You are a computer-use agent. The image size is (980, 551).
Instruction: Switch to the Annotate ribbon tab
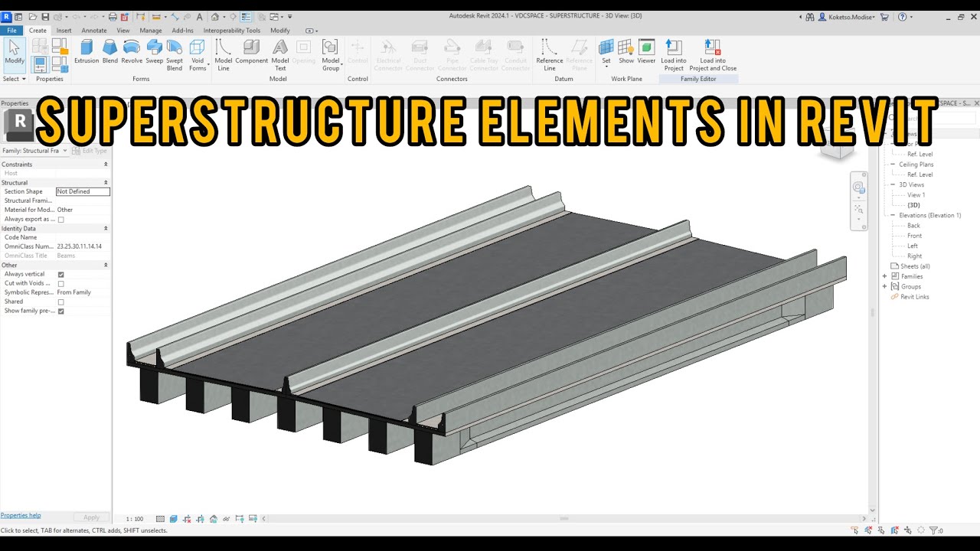pyautogui.click(x=94, y=31)
